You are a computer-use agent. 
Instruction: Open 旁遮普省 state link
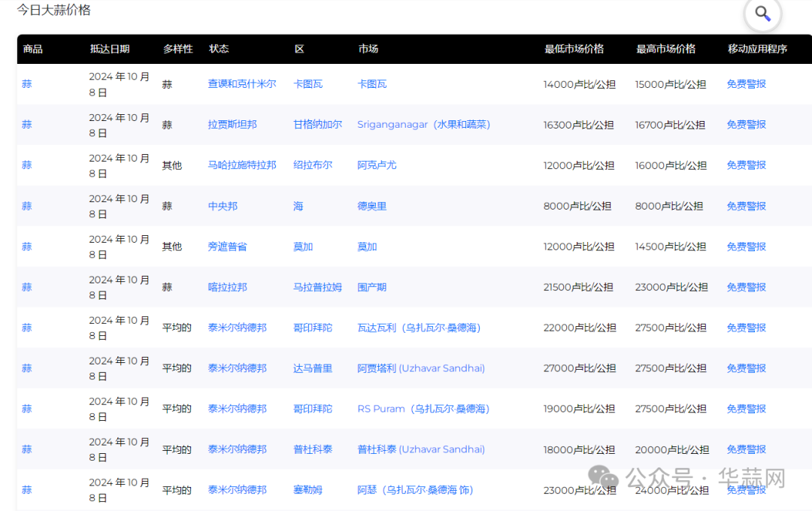click(x=227, y=246)
